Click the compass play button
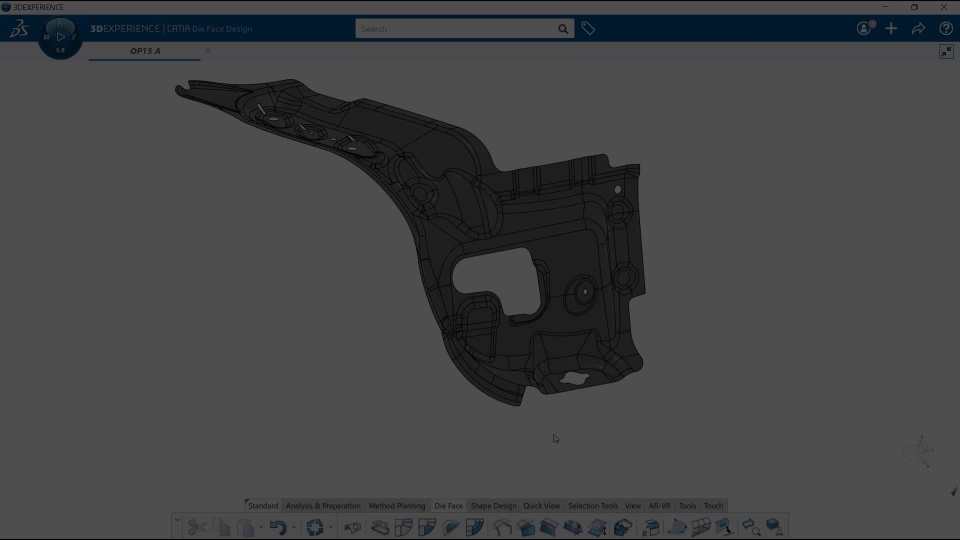The width and height of the screenshot is (960, 540). [x=60, y=37]
